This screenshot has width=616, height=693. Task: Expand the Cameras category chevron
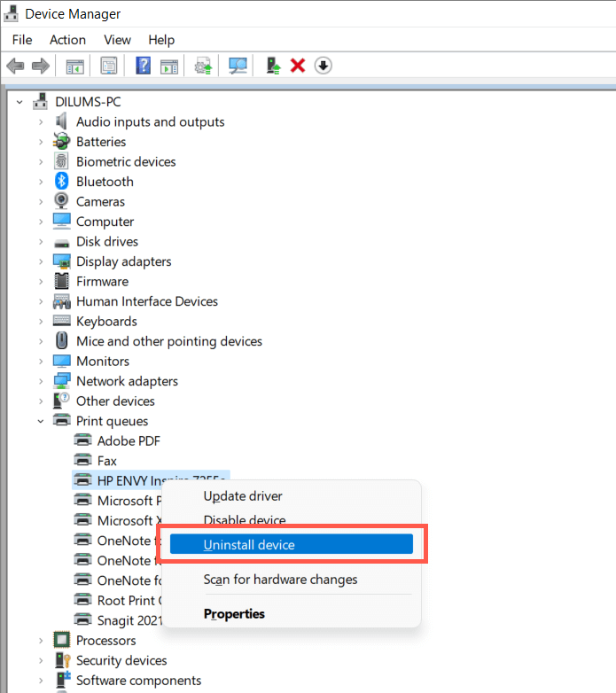pyautogui.click(x=41, y=201)
